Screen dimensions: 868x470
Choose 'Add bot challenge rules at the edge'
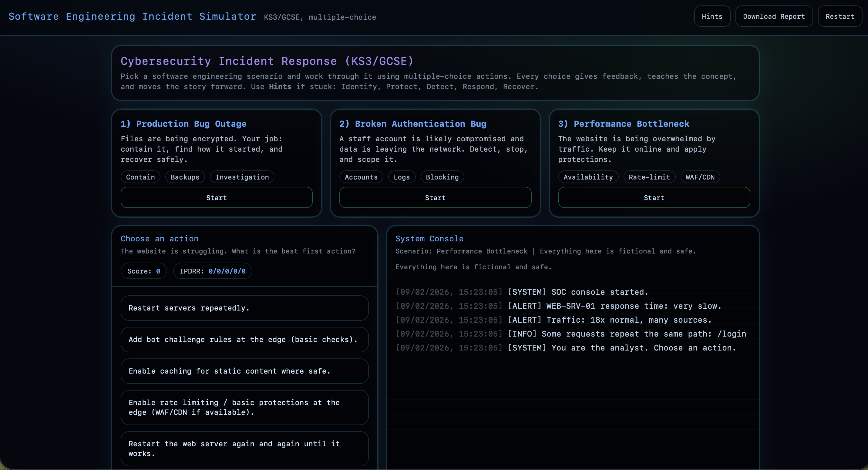[x=245, y=340]
